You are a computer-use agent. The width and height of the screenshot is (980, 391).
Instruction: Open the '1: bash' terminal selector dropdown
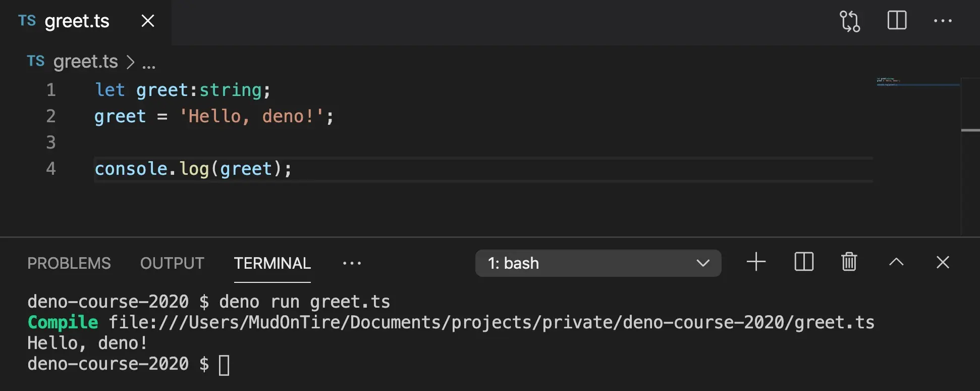598,263
